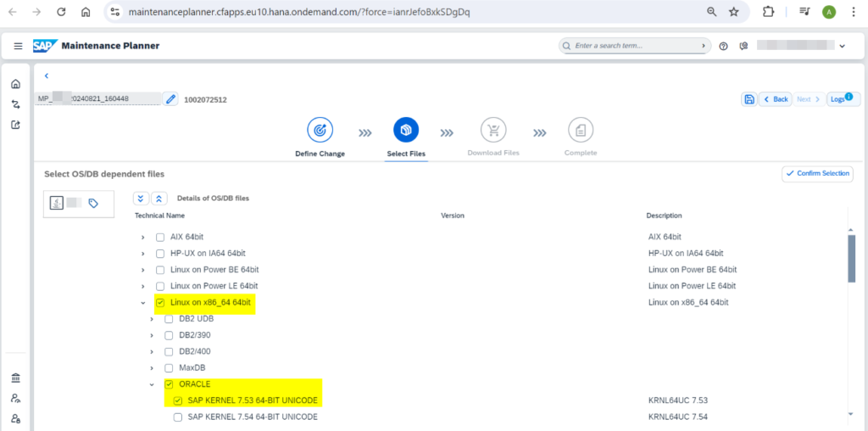Open the browser zoom magnifier icon
Viewport: 868px width, 431px height.
point(712,12)
